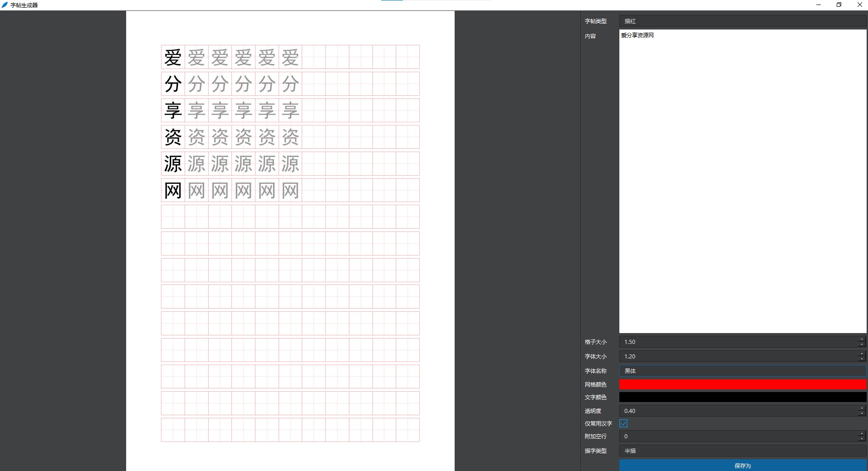Screen dimensions: 868x471
Task: Click the 字帖生成器 feather app icon
Action: [5, 5]
